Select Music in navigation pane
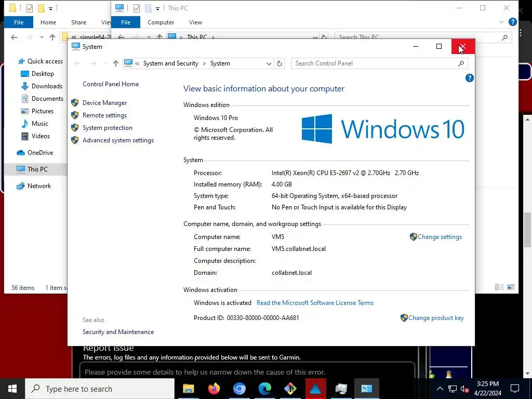This screenshot has height=399, width=532. 39,124
